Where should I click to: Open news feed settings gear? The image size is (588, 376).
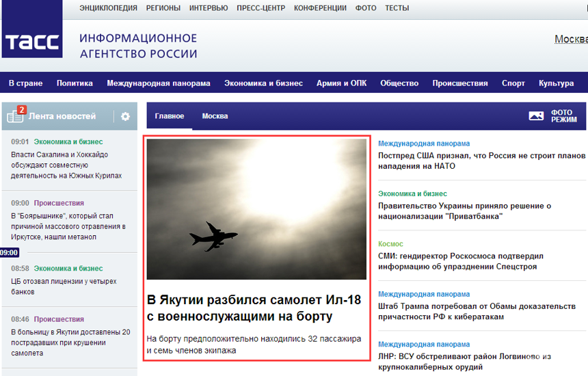(125, 117)
